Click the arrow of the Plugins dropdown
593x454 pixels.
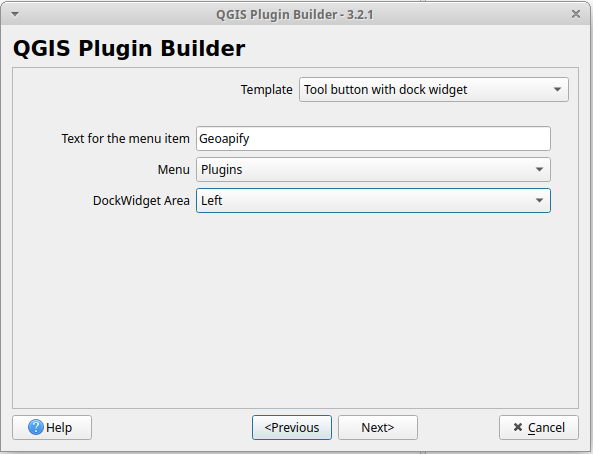click(x=539, y=169)
